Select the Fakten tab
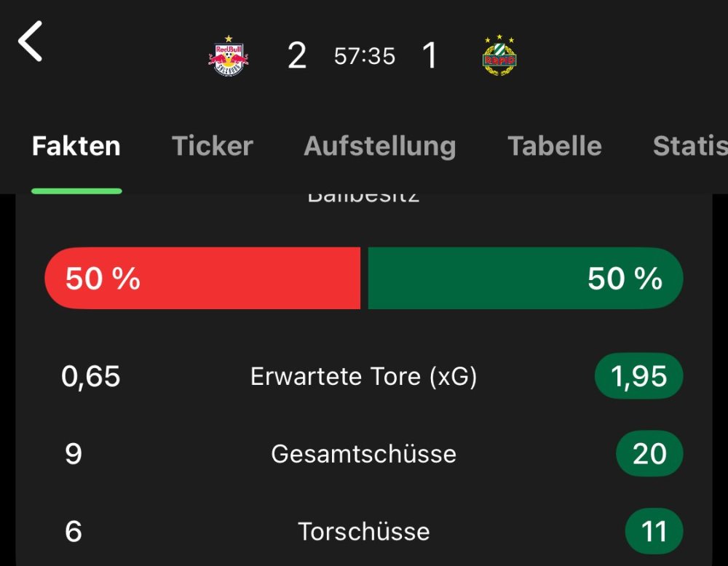 [x=76, y=146]
